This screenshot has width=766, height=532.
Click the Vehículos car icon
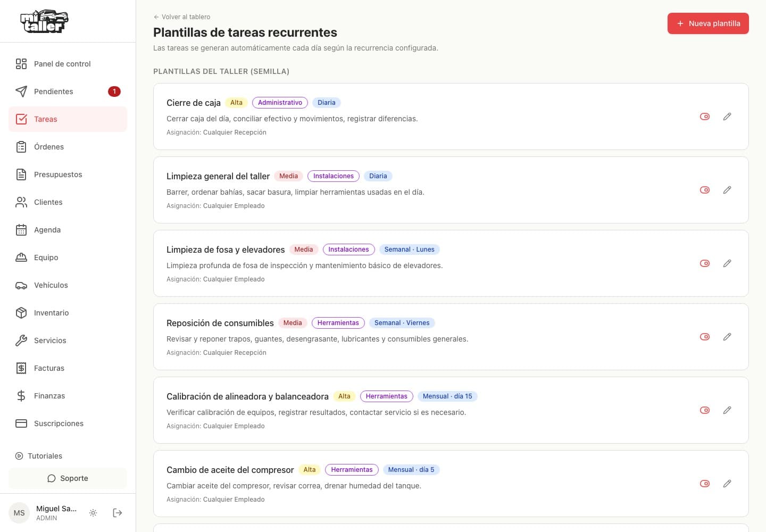pyautogui.click(x=21, y=285)
